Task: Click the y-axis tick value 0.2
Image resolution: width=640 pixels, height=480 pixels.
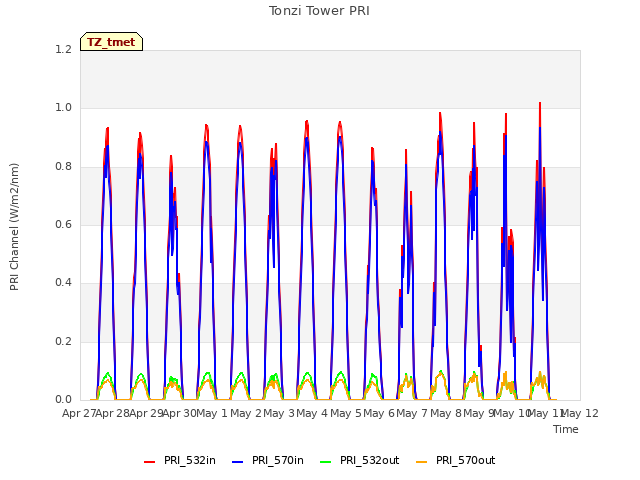Action: tap(63, 341)
